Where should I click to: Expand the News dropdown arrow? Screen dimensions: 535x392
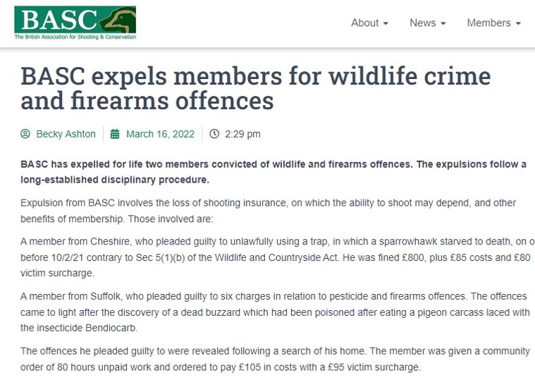(x=443, y=23)
